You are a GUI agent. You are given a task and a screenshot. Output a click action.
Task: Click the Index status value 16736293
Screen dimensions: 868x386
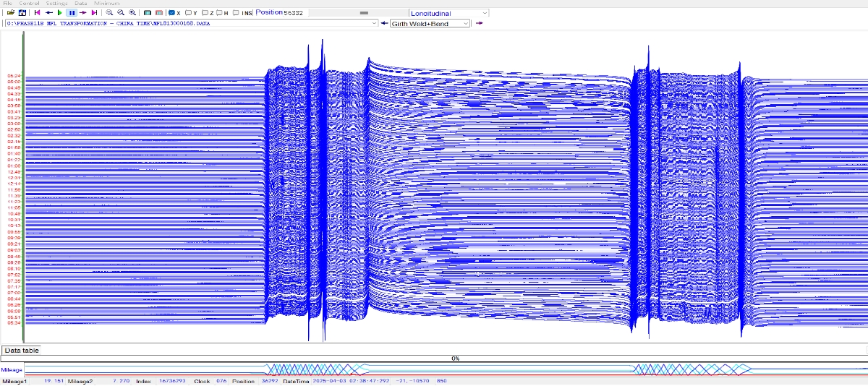pos(171,381)
